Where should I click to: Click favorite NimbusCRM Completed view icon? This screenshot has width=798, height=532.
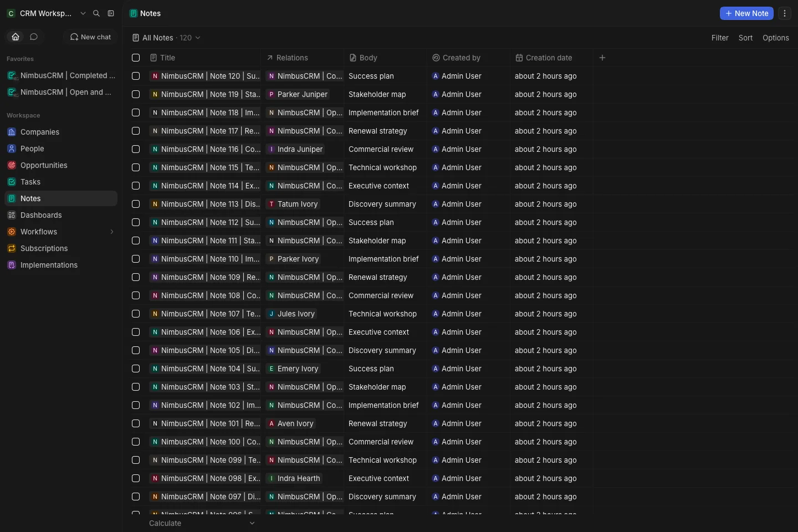12,76
